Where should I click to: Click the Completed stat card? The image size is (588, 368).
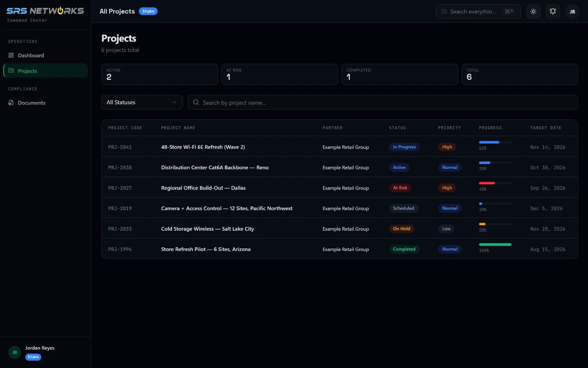pos(399,74)
